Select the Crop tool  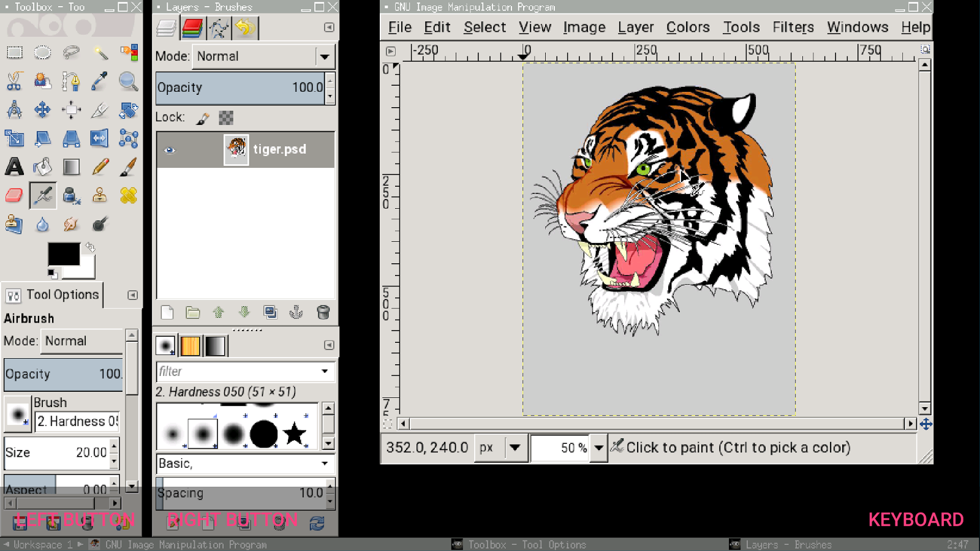click(x=100, y=110)
